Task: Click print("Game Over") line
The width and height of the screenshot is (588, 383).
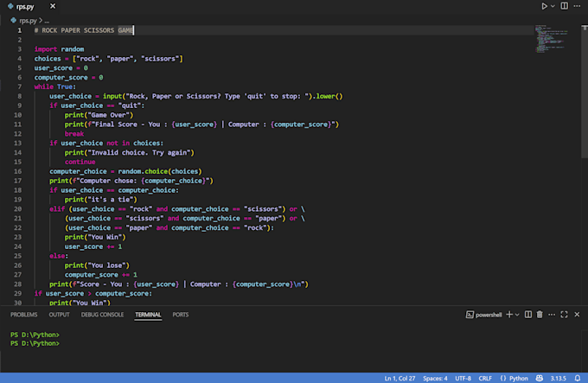Action: [99, 115]
